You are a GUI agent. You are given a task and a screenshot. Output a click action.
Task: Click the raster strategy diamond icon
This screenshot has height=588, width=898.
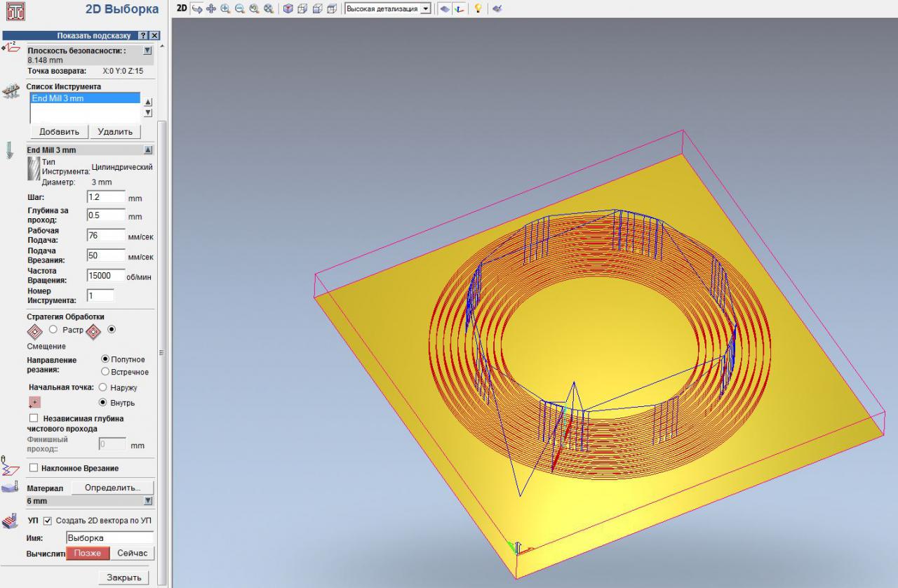(35, 330)
